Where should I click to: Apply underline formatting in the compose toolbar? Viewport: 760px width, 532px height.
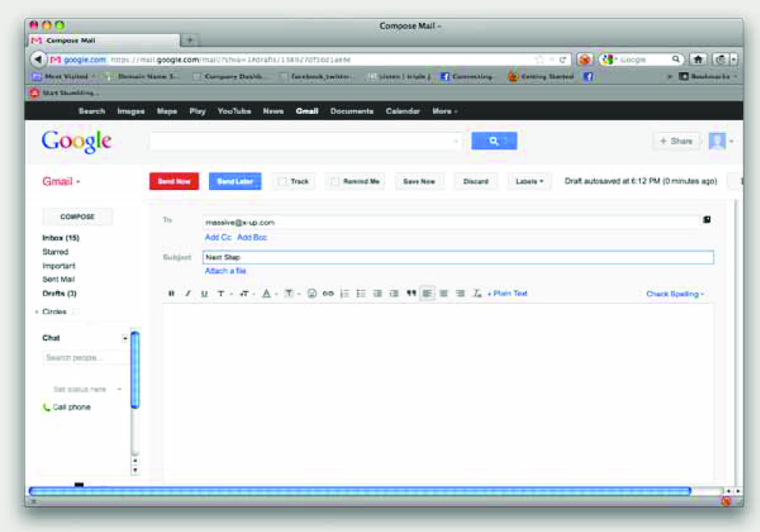(x=204, y=293)
